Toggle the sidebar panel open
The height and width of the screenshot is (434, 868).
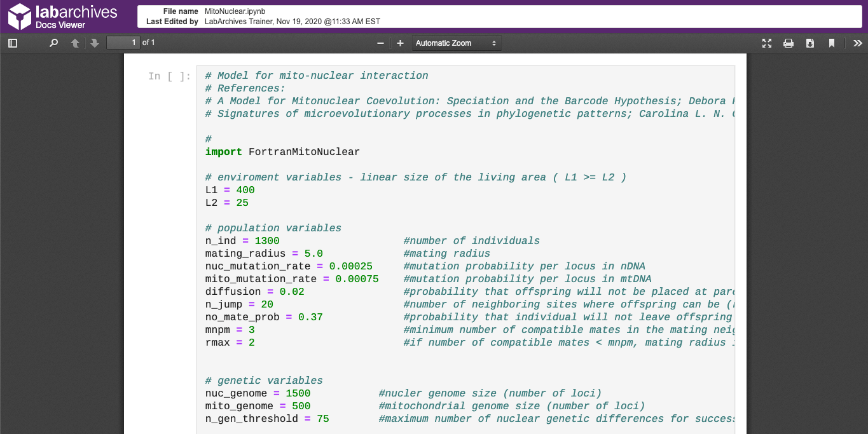11,43
